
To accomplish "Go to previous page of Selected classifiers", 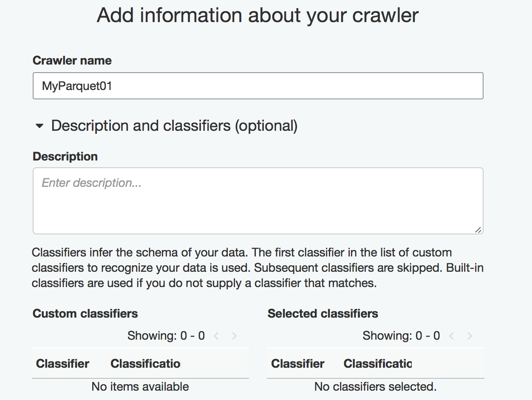I will pos(452,336).
